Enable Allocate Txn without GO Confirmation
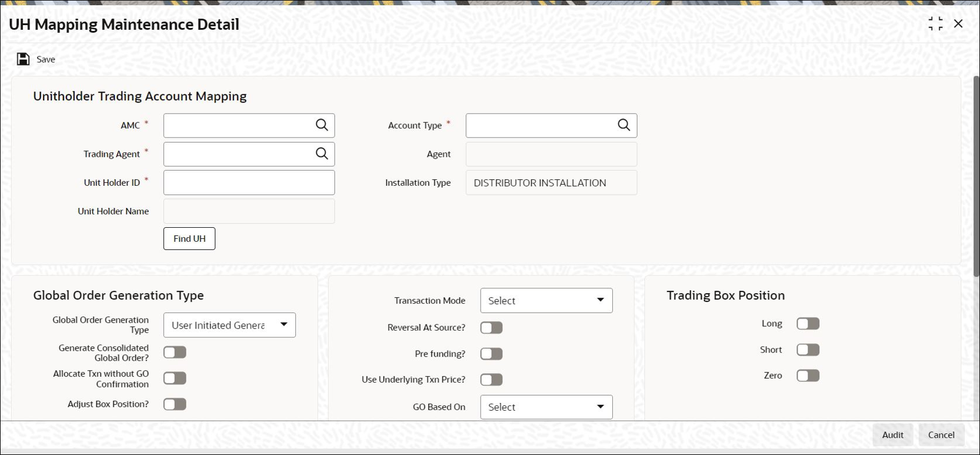980x455 pixels. (175, 378)
